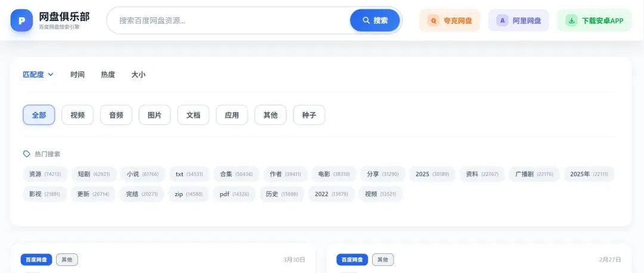Click the Quark Q icon
The width and height of the screenshot is (644, 273).
pyautogui.click(x=434, y=20)
